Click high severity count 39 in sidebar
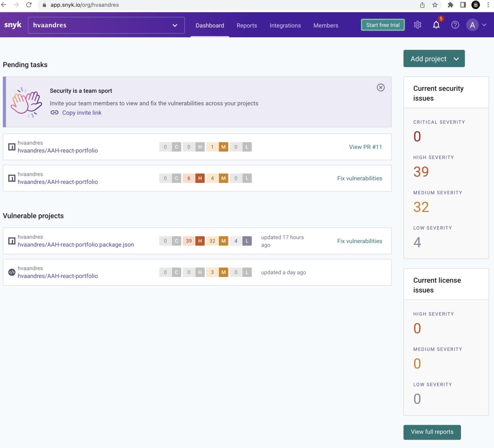 coord(421,172)
